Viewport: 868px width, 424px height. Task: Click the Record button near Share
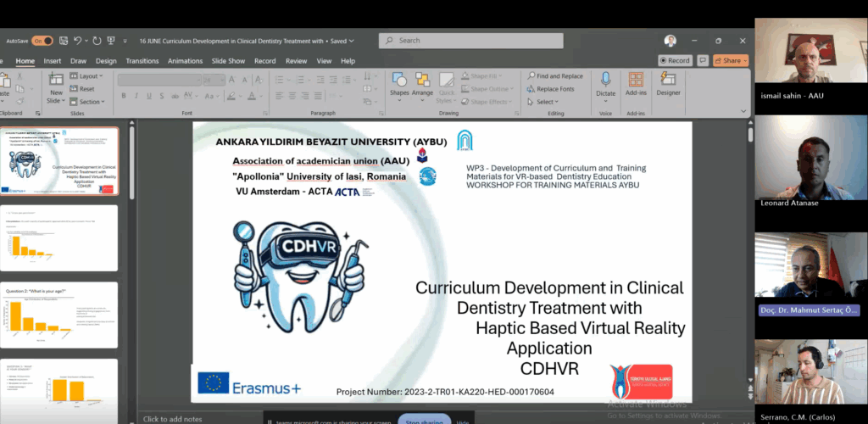tap(676, 60)
